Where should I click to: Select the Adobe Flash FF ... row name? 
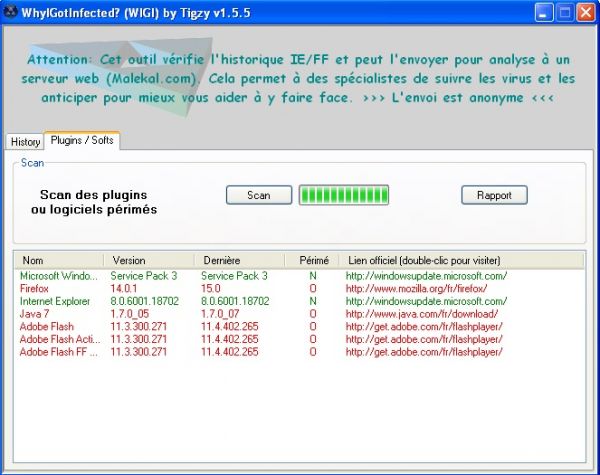pos(58,352)
